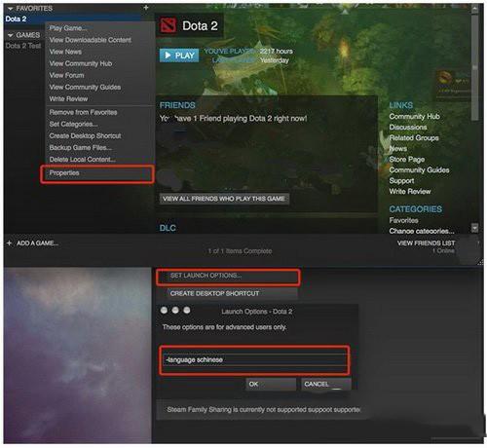This screenshot has height=448, width=487.
Task: Select Create Desktop Shortcut in the context menu
Action: click(x=85, y=135)
